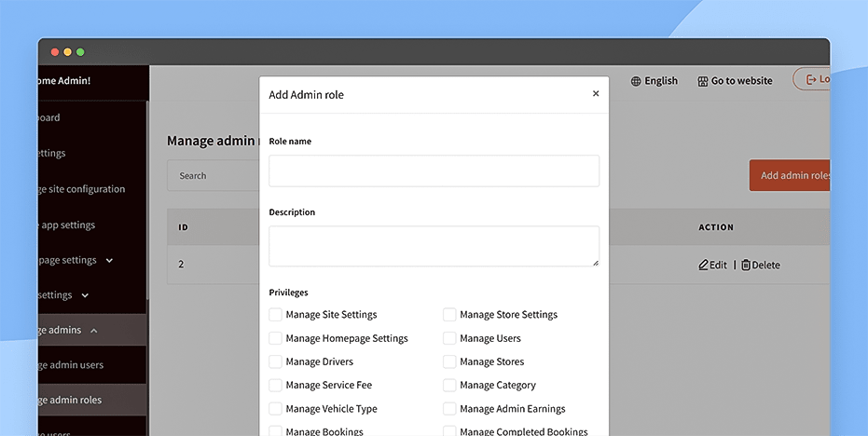The image size is (868, 436).
Task: Click the Edit pencil icon in row 2
Action: point(704,265)
